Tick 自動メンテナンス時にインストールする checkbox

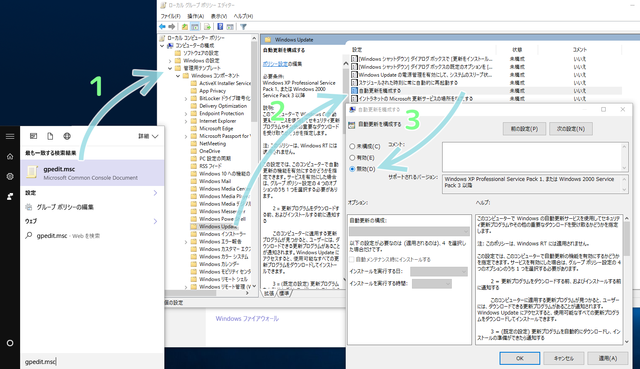(x=352, y=260)
